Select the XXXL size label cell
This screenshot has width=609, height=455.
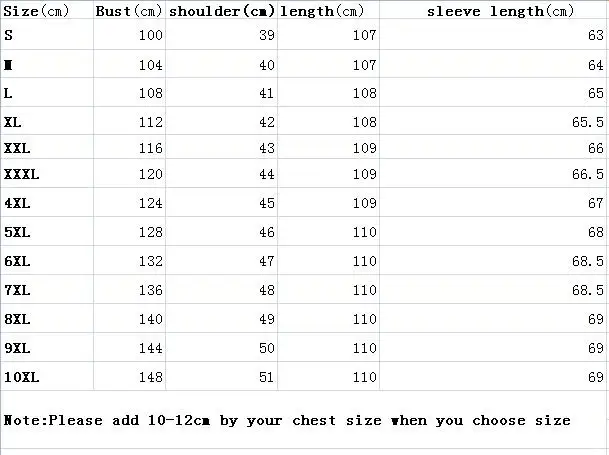pyautogui.click(x=22, y=175)
